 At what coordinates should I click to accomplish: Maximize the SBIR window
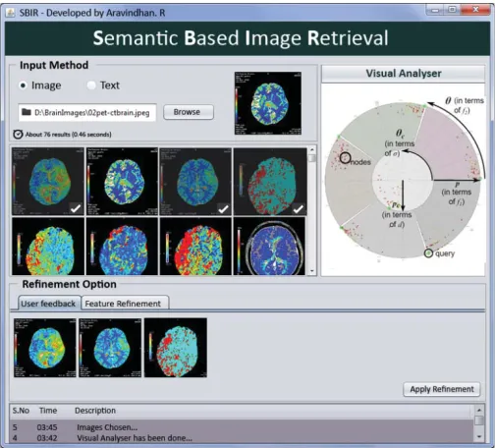point(452,10)
